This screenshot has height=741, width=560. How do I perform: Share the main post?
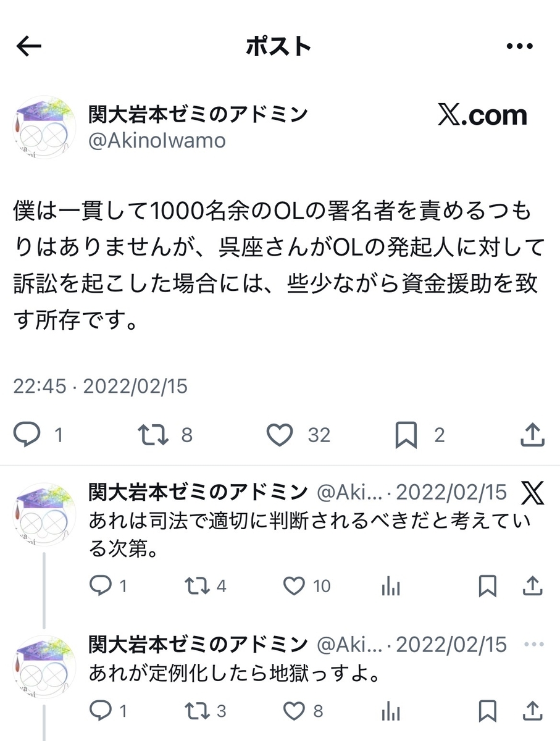[532, 435]
